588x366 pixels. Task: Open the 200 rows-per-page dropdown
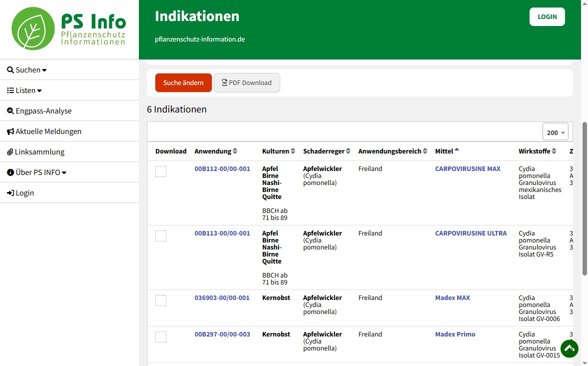pyautogui.click(x=555, y=132)
